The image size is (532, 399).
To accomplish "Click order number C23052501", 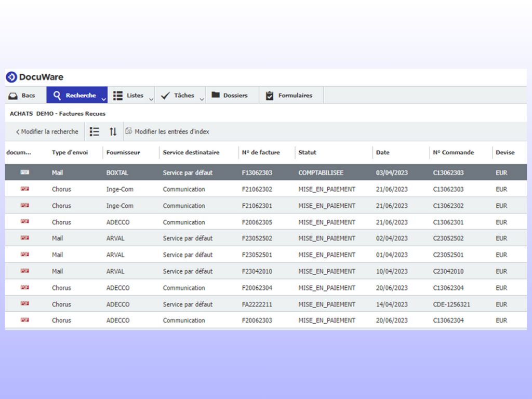I will tap(448, 255).
